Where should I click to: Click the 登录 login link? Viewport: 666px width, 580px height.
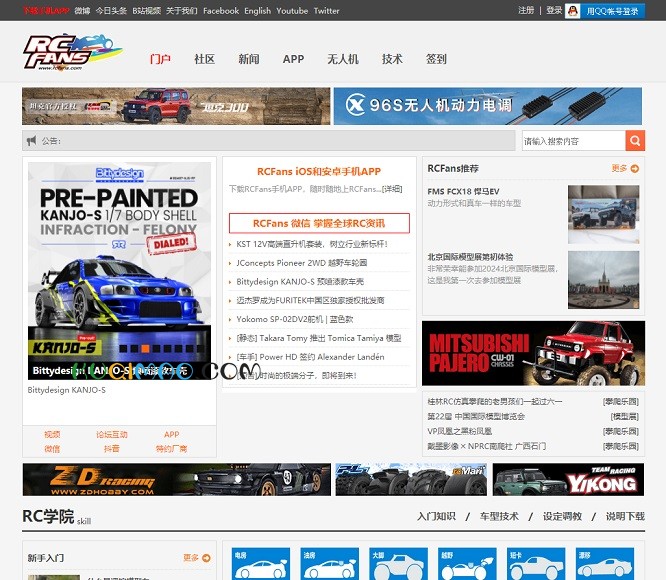(554, 11)
